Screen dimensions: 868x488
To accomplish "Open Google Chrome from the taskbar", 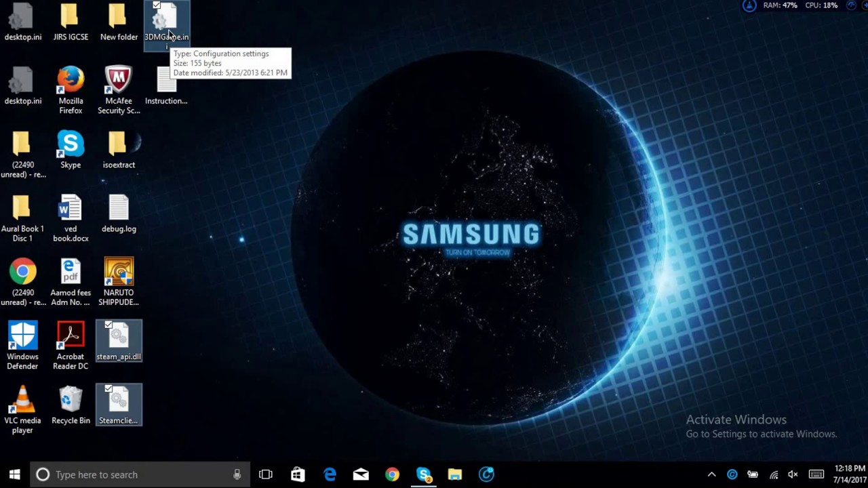I will 392,474.
